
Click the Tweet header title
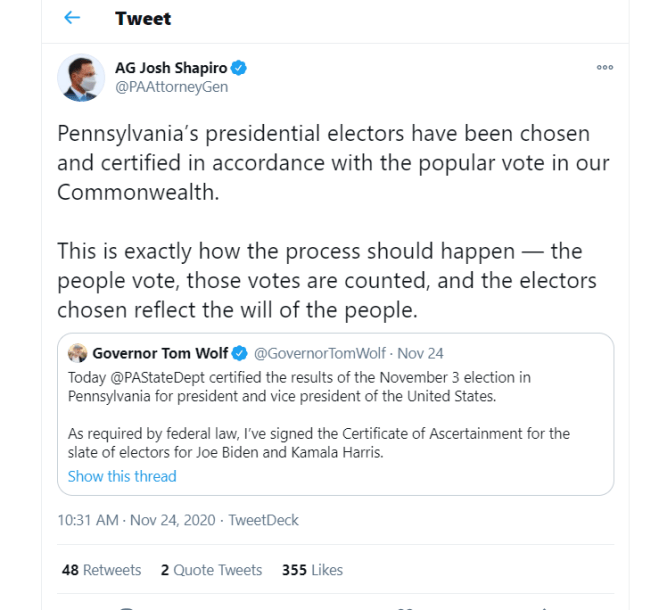pos(143,19)
